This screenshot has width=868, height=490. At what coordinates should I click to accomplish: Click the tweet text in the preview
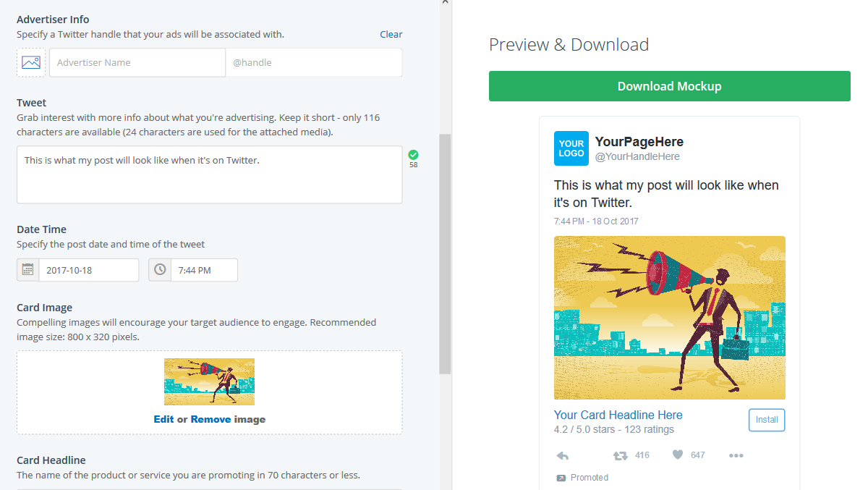[666, 193]
